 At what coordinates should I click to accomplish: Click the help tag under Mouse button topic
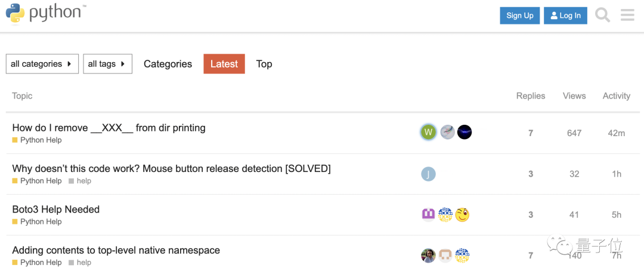pyautogui.click(x=83, y=181)
